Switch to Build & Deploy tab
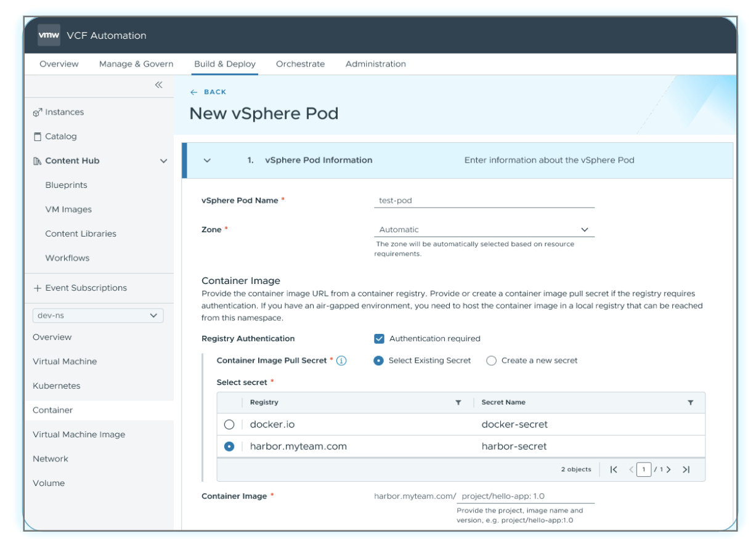Screen dimensions: 756x539 (225, 64)
